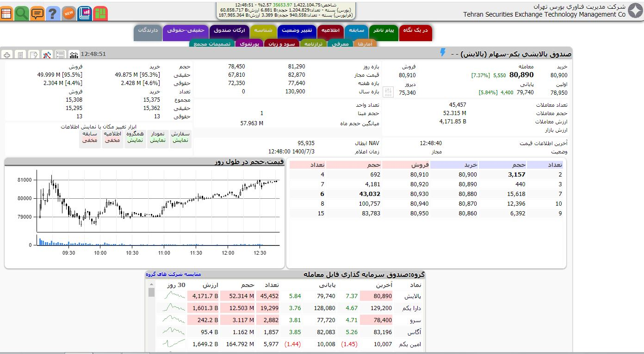Toggle the سفارش (orders) display box
The width and height of the screenshot is (644, 354).
pyautogui.click(x=180, y=137)
